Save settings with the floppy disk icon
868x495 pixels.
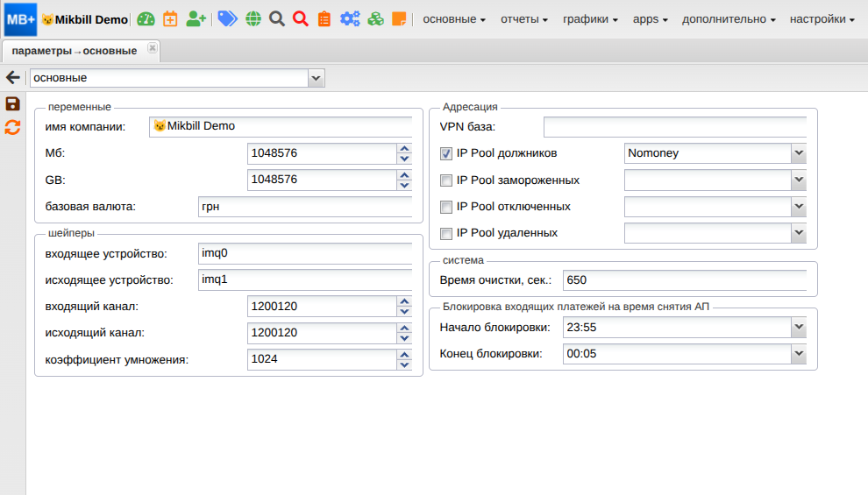point(13,104)
